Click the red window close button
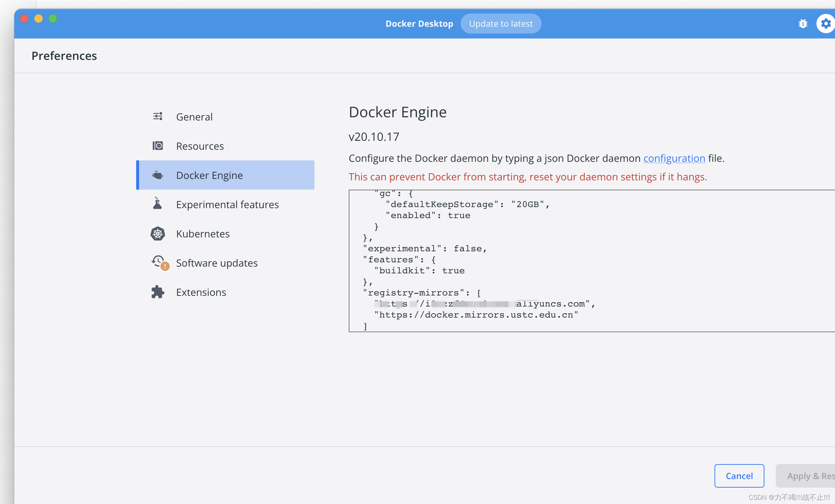The width and height of the screenshot is (835, 504). 24,19
